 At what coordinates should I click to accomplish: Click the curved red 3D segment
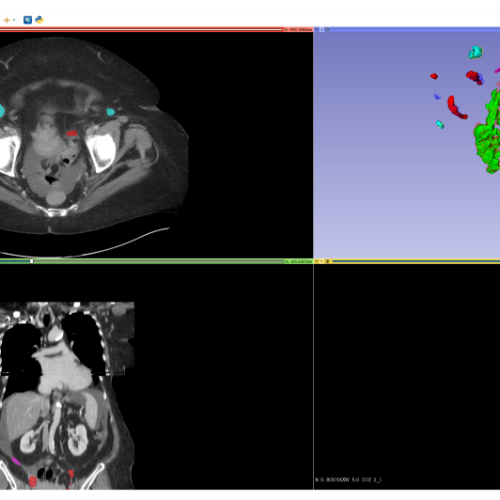(457, 107)
